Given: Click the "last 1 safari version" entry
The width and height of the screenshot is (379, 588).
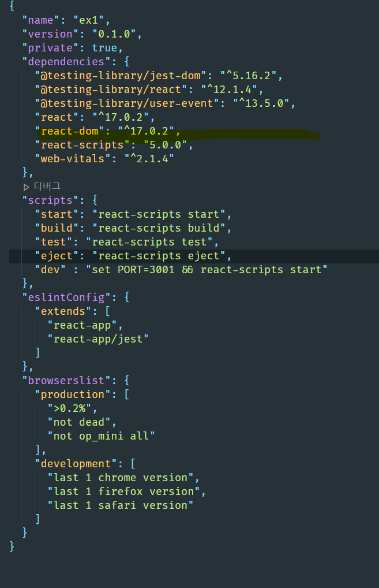Looking at the screenshot, I should [x=121, y=506].
